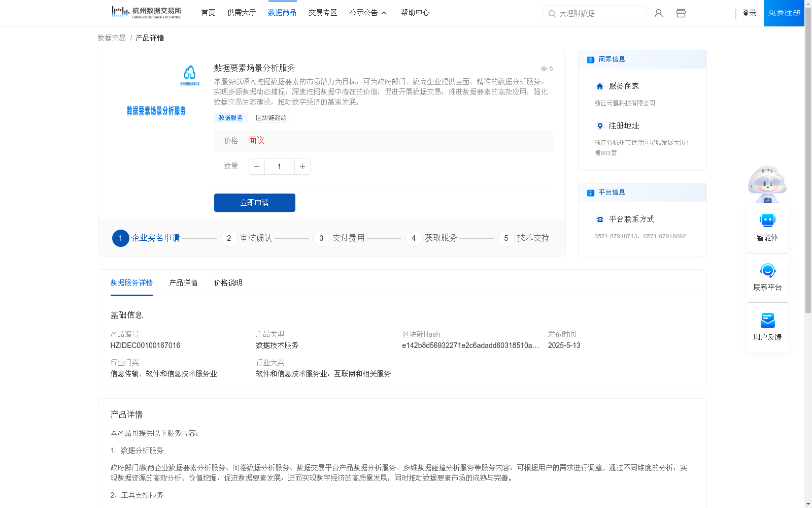Click the 立即申请 button
The height and width of the screenshot is (508, 812).
click(255, 203)
